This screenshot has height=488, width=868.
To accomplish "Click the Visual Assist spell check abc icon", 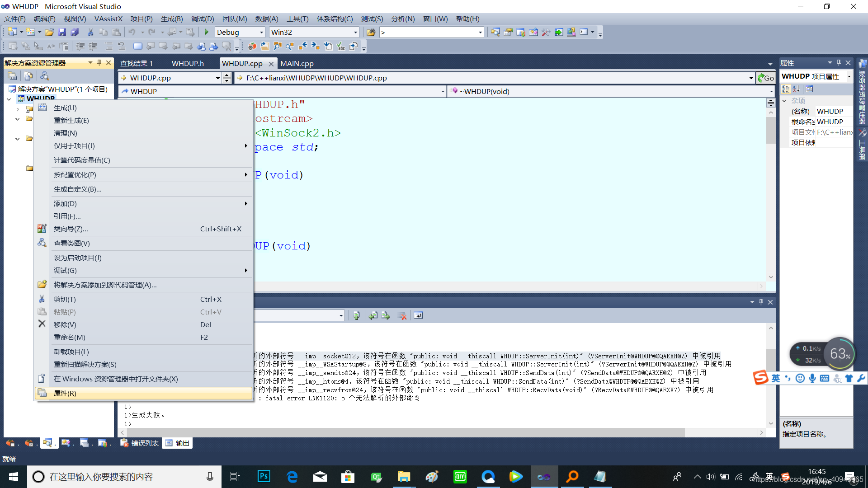I will pyautogui.click(x=341, y=46).
